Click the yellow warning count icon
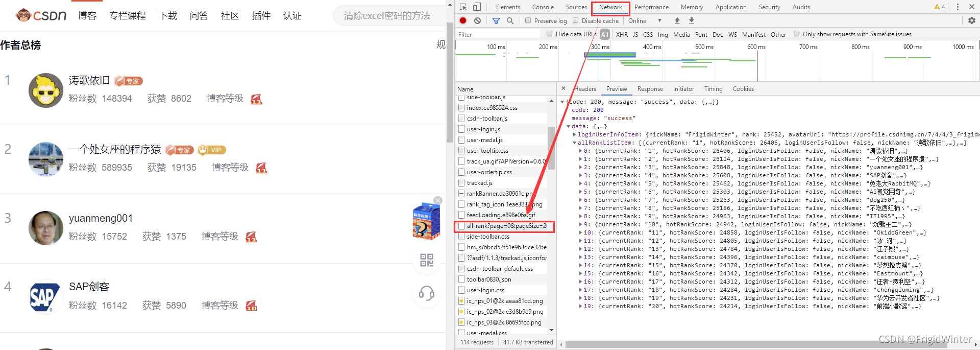Viewport: 980px width, 350px height. [940, 7]
